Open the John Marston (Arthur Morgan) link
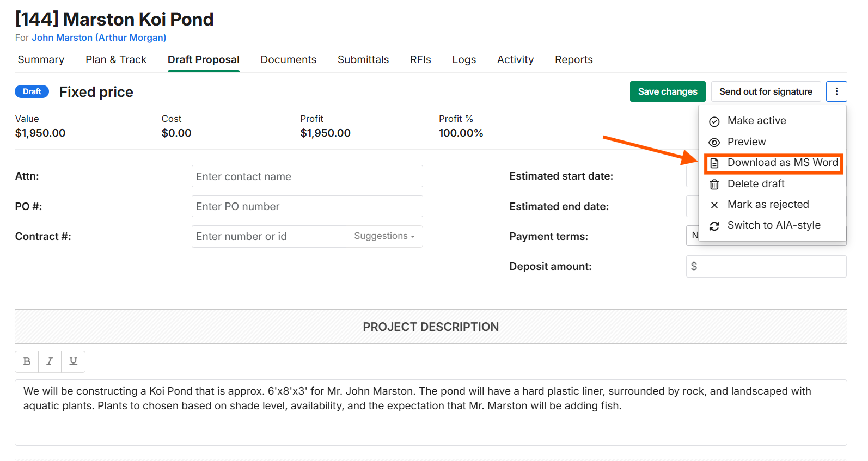This screenshot has width=868, height=461. (99, 38)
